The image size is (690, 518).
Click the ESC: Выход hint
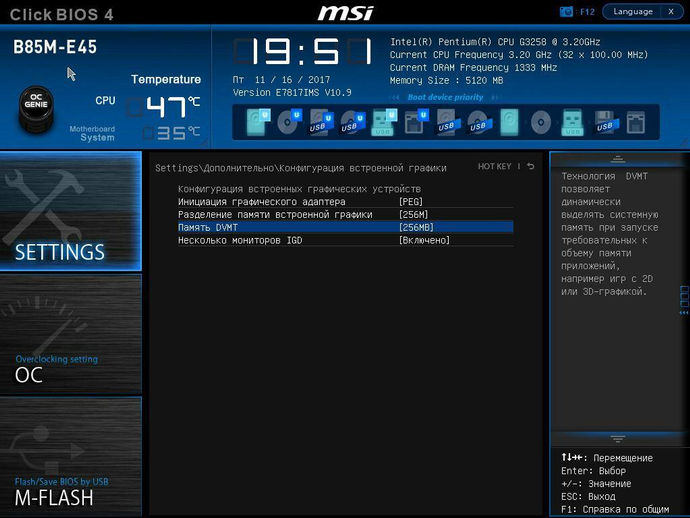pyautogui.click(x=588, y=496)
